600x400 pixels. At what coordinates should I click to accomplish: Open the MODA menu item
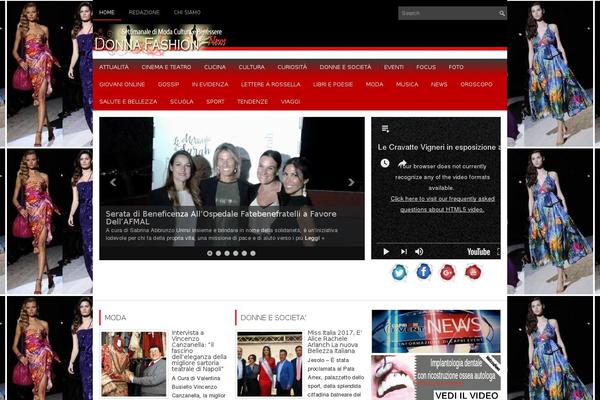[x=375, y=84]
